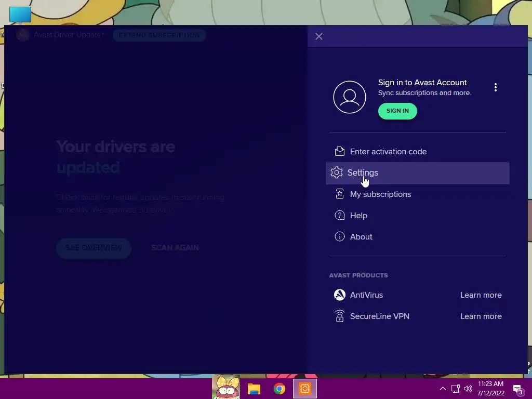Click the volume speaker tray icon

(x=468, y=389)
